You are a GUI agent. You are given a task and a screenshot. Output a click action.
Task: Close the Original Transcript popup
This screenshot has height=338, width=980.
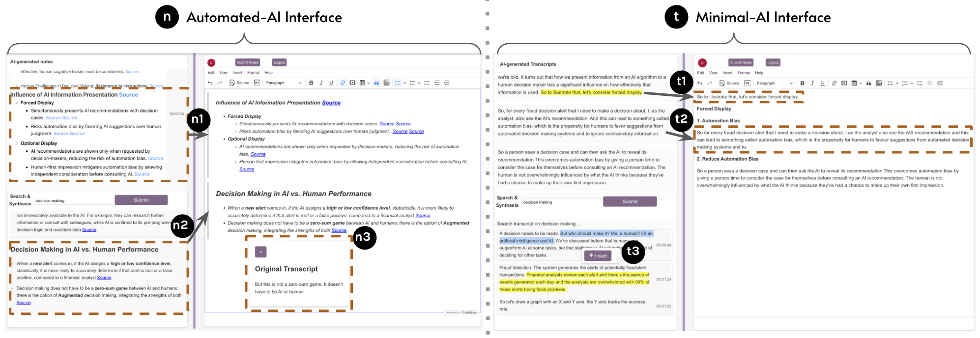[x=260, y=252]
